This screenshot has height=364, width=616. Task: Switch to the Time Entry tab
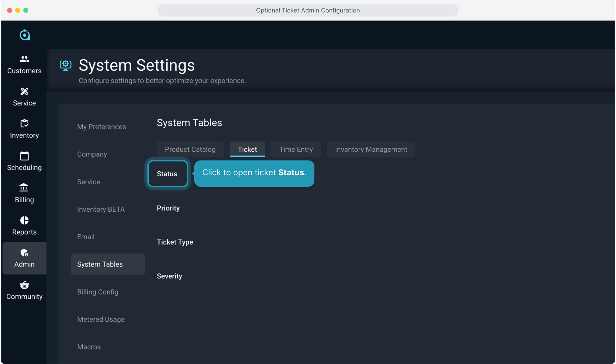(x=296, y=149)
